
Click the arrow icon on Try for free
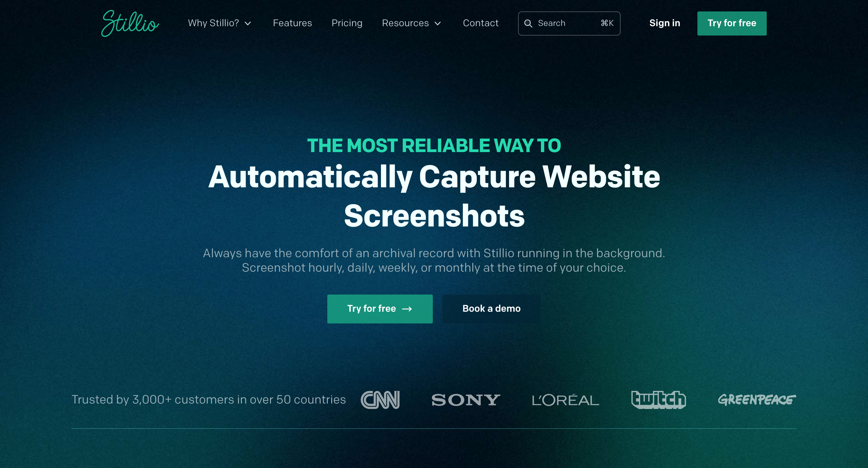pyautogui.click(x=407, y=309)
